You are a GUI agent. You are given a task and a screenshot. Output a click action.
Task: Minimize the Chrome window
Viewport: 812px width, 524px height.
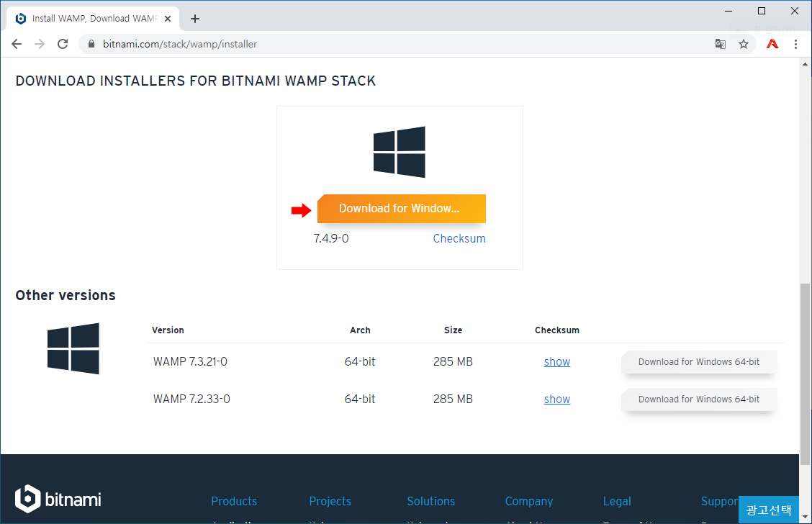(x=728, y=11)
